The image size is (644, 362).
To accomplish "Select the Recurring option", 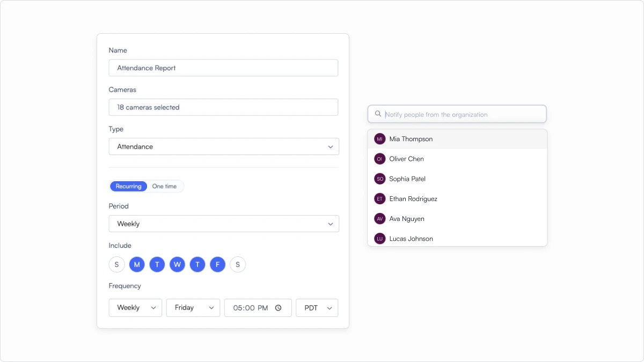I will [x=129, y=186].
